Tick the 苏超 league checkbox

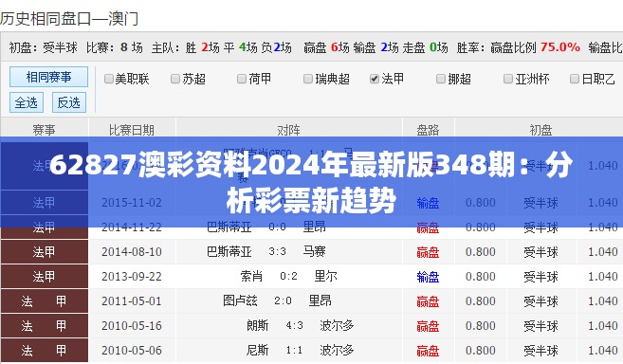point(175,79)
